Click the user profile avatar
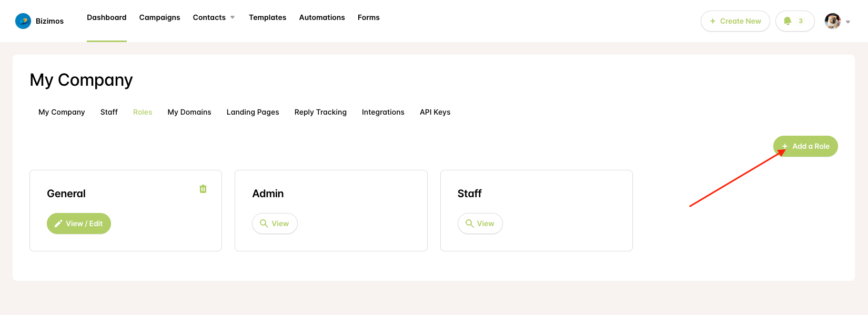 click(x=833, y=21)
